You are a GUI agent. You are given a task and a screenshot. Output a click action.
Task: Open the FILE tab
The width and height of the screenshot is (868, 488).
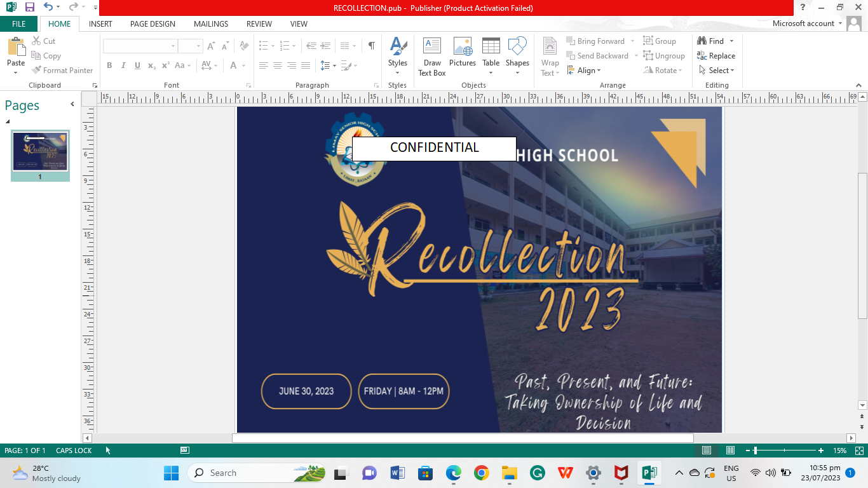(19, 24)
